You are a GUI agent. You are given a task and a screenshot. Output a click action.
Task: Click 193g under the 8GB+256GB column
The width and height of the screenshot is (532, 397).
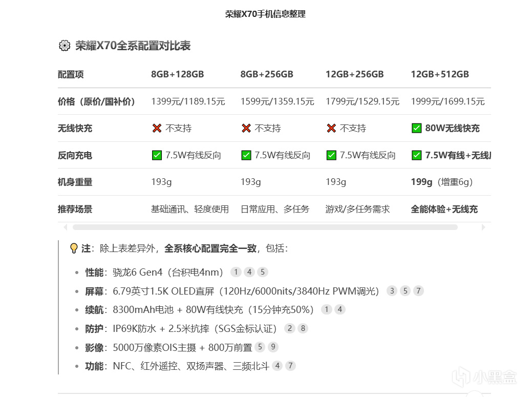(x=251, y=182)
